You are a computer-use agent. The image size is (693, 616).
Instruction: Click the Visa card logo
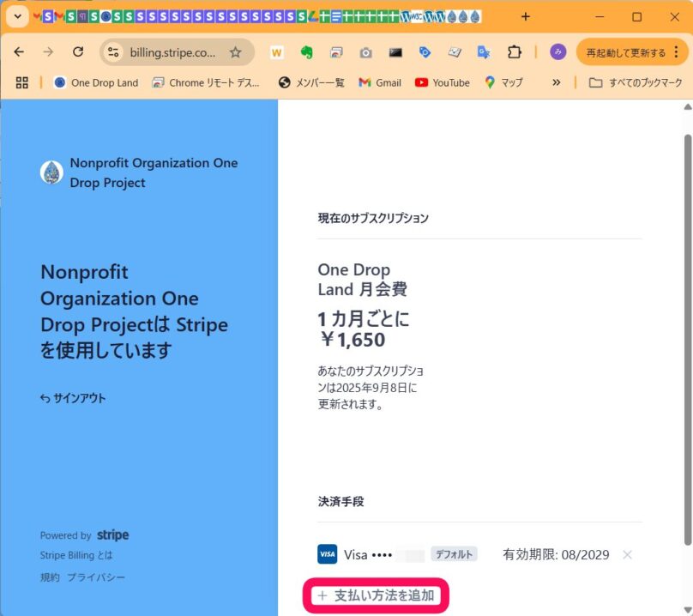pyautogui.click(x=327, y=554)
